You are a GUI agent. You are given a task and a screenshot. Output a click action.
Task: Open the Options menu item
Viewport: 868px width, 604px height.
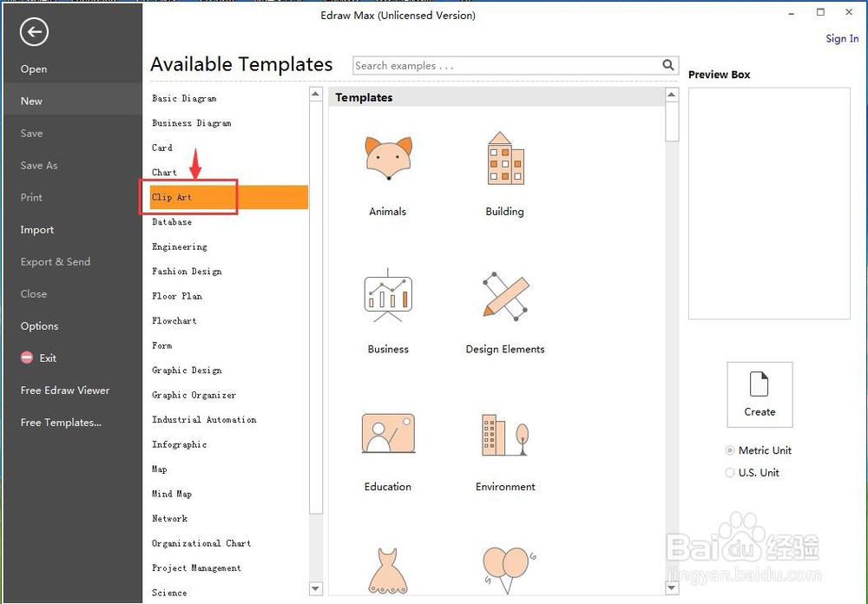[x=39, y=326]
